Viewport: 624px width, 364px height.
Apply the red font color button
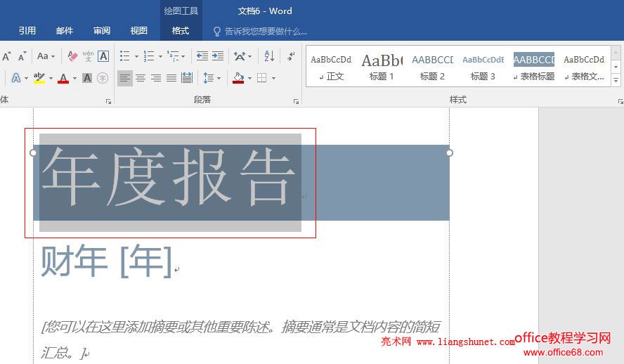(x=63, y=78)
